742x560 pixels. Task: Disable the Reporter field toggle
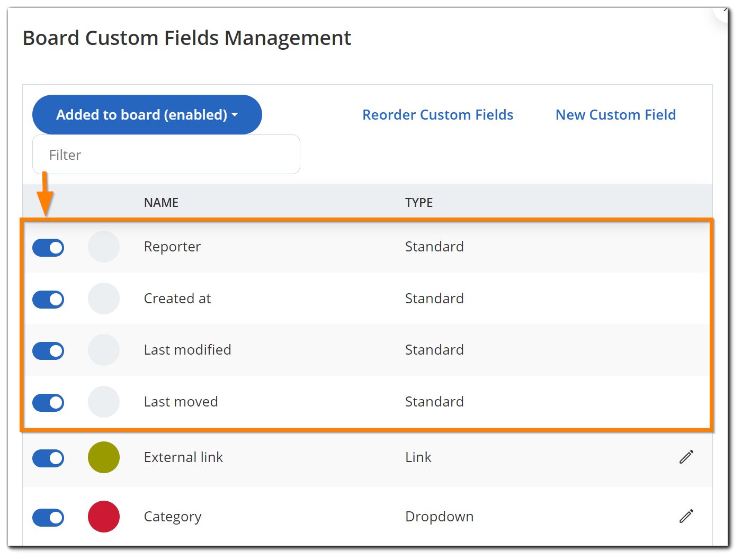[x=48, y=247]
